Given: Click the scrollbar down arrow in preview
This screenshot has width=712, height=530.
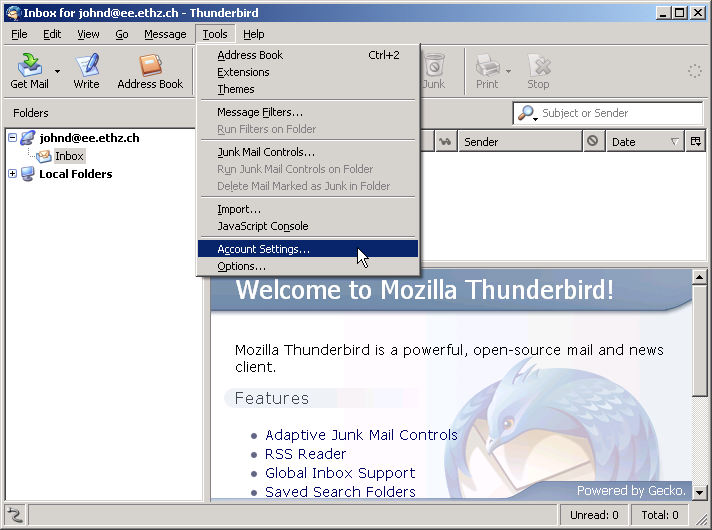Looking at the screenshot, I should [x=699, y=492].
